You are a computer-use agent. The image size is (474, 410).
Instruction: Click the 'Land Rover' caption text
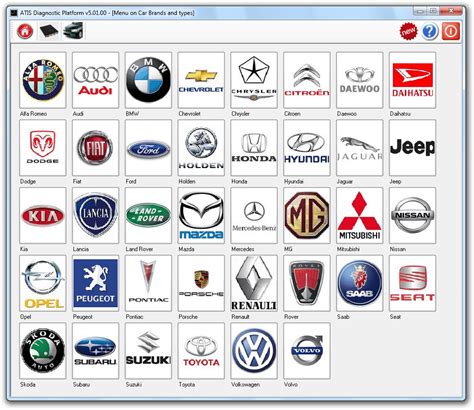click(x=139, y=249)
